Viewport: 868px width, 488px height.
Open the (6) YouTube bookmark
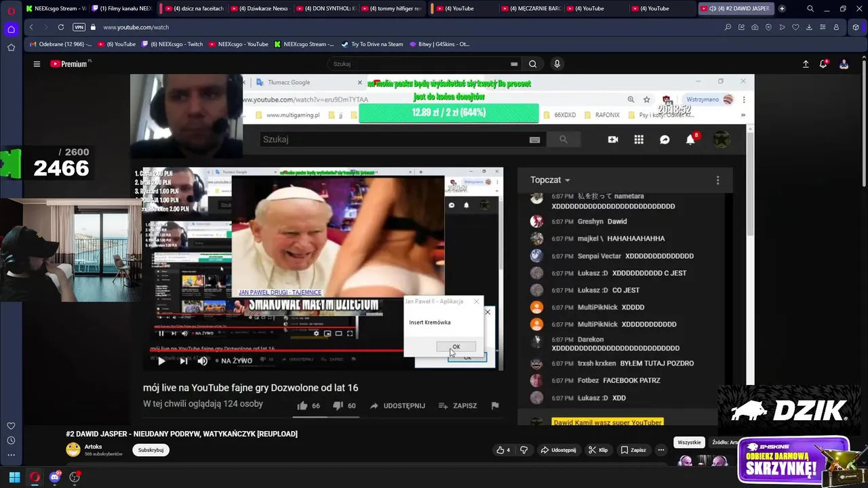tap(116, 44)
